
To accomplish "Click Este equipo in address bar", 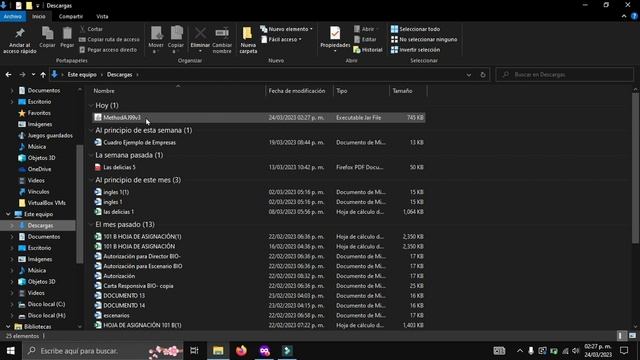I will point(82,75).
